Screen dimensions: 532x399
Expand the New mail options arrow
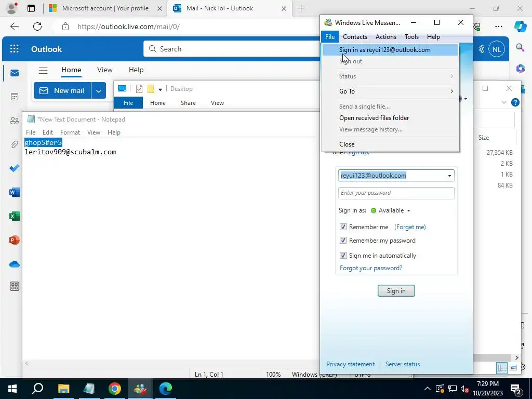[98, 90]
